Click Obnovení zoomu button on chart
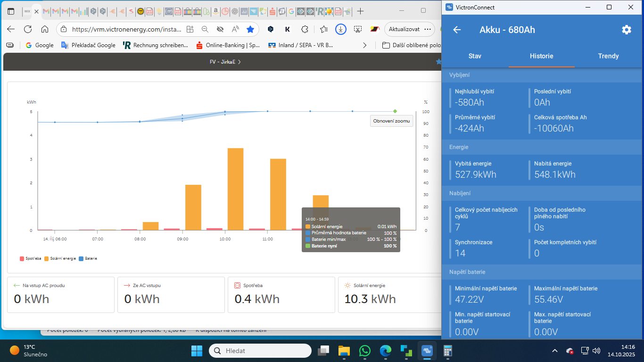Viewport: 644px width, 362px height. [x=391, y=121]
